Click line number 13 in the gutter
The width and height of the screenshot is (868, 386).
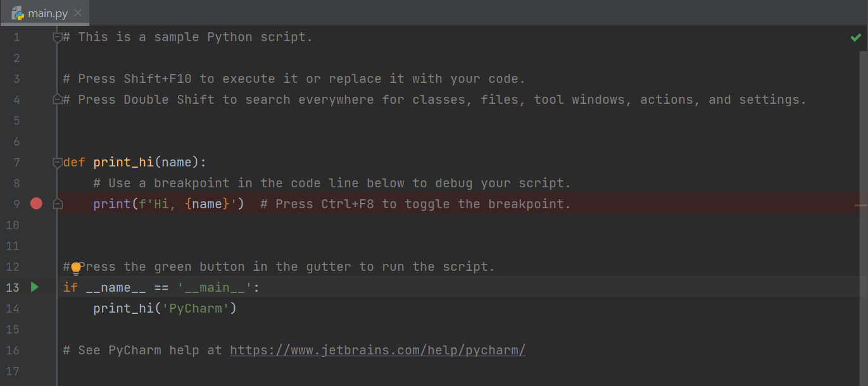tap(12, 287)
